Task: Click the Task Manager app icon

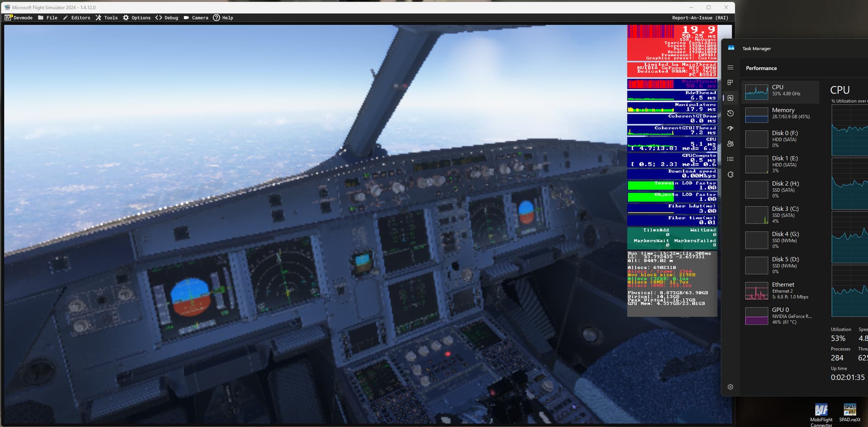Action: (731, 48)
